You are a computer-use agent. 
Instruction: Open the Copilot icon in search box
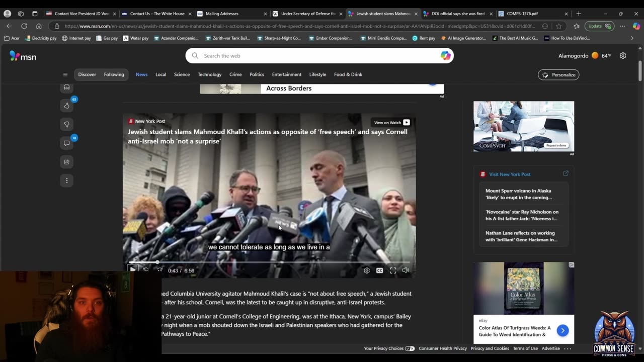point(445,56)
